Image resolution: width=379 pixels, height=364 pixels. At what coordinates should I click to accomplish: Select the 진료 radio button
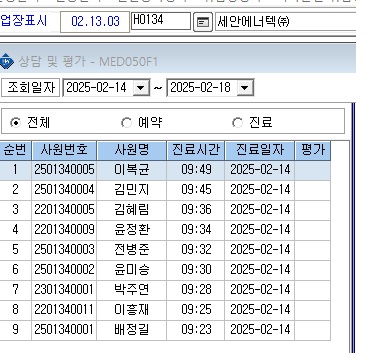[x=237, y=123]
